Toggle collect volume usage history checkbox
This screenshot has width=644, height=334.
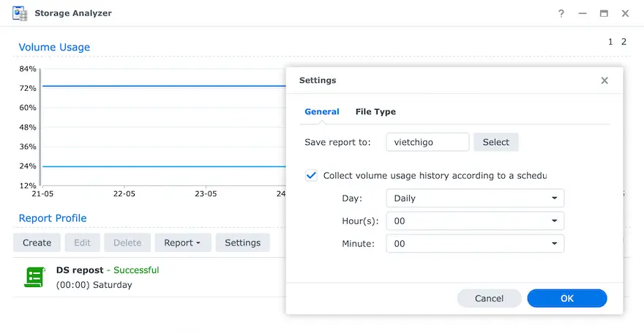312,176
